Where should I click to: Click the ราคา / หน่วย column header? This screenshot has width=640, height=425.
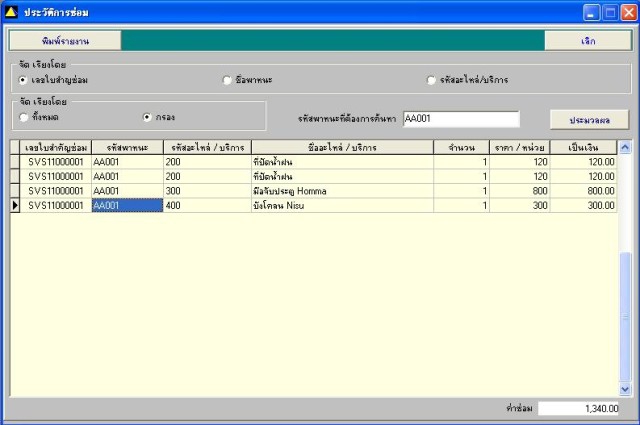click(520, 147)
